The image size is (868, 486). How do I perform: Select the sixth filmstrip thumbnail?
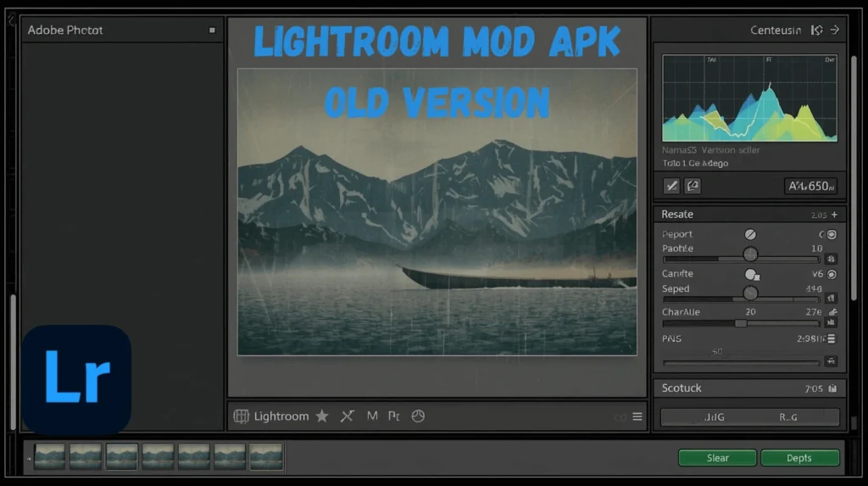pos(230,457)
